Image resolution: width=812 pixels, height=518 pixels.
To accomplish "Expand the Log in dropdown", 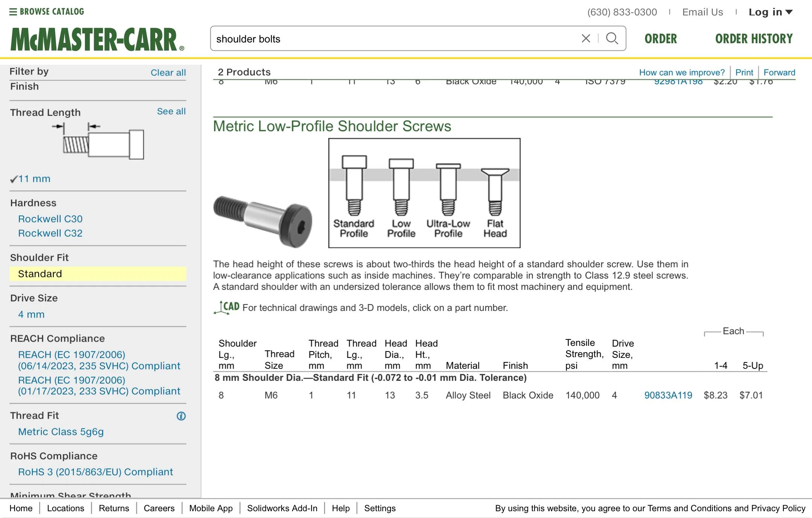I will pos(771,12).
